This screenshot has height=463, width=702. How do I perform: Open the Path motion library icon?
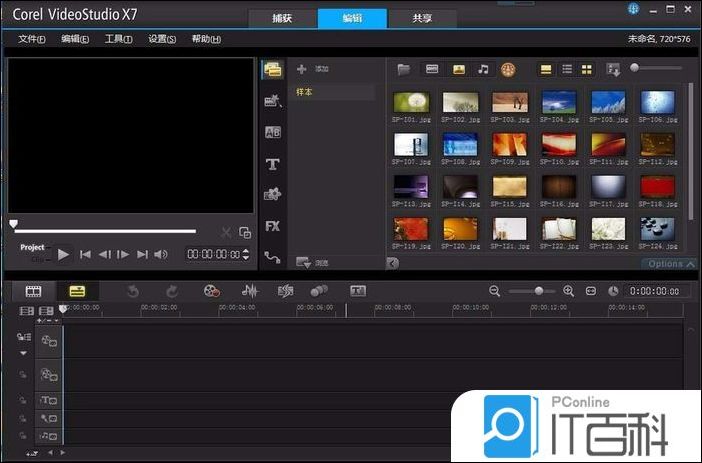point(272,257)
